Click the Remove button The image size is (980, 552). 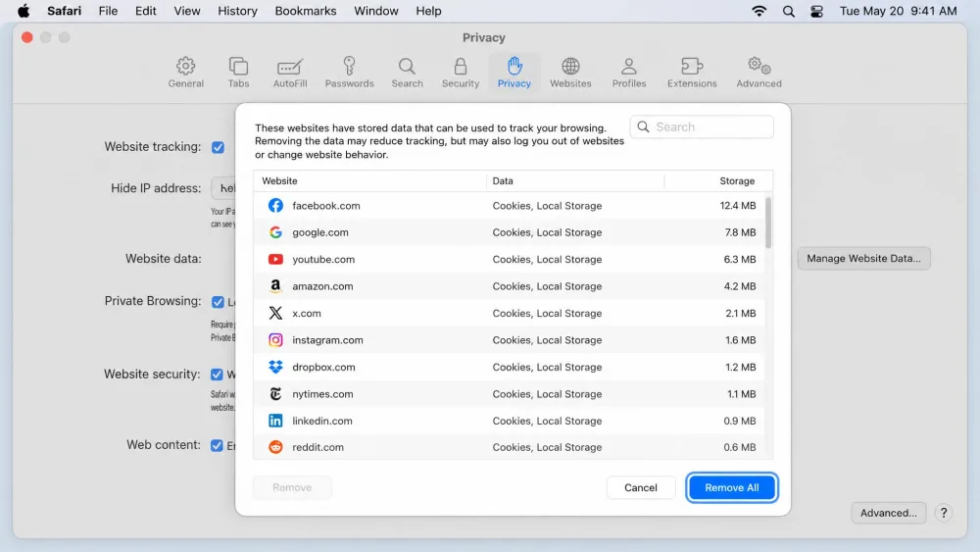pos(292,487)
